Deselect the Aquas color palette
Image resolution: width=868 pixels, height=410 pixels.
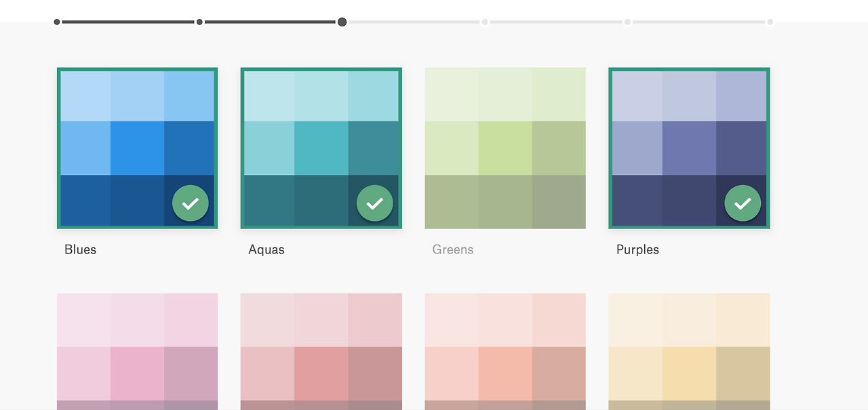click(x=321, y=148)
